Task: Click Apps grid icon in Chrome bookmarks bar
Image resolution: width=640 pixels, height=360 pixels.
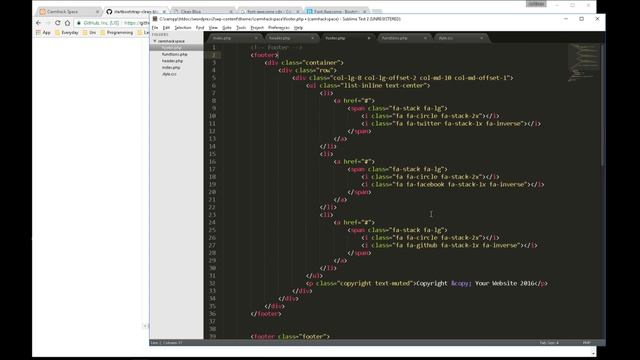Action: tap(38, 32)
